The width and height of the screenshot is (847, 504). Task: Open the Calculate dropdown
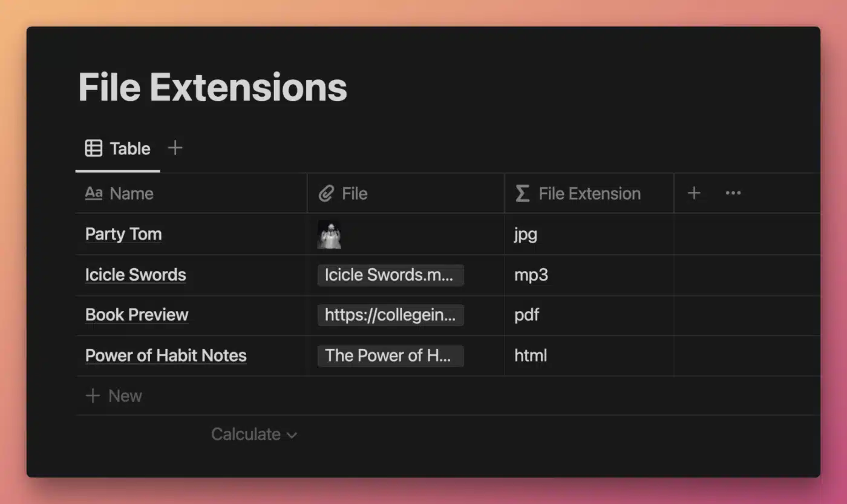click(253, 434)
